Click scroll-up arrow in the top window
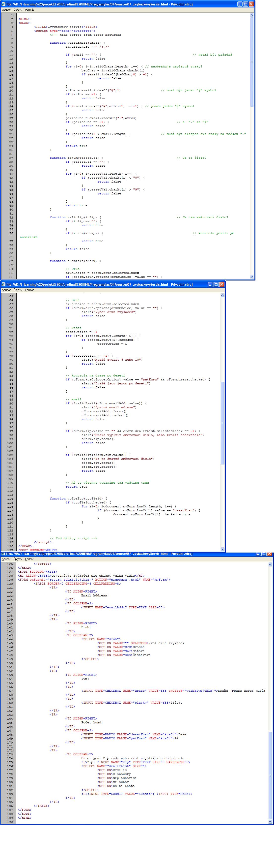The image size is (274, 868). click(252, 15)
